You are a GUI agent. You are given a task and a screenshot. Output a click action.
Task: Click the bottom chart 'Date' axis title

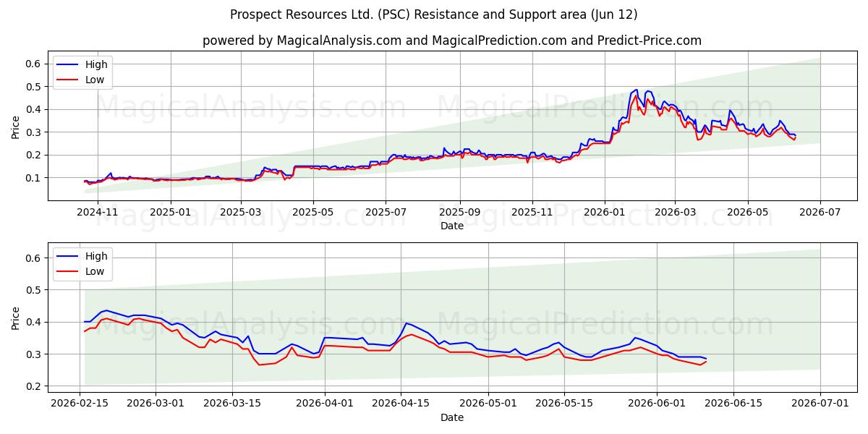(x=452, y=417)
